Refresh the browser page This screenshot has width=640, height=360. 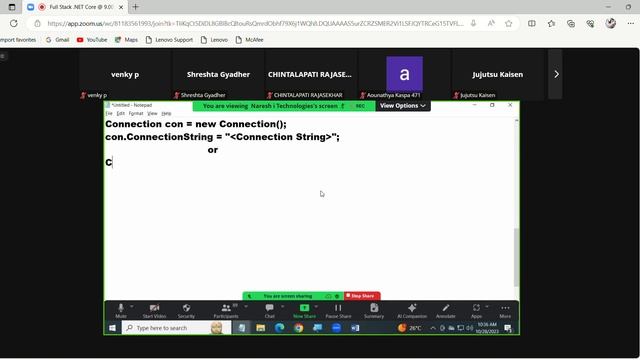tap(13, 23)
